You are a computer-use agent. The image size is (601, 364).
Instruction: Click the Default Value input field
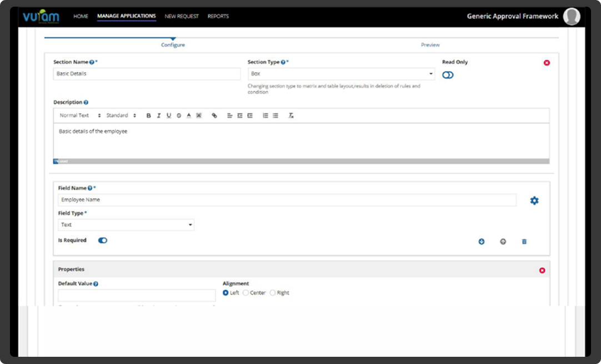click(x=137, y=295)
